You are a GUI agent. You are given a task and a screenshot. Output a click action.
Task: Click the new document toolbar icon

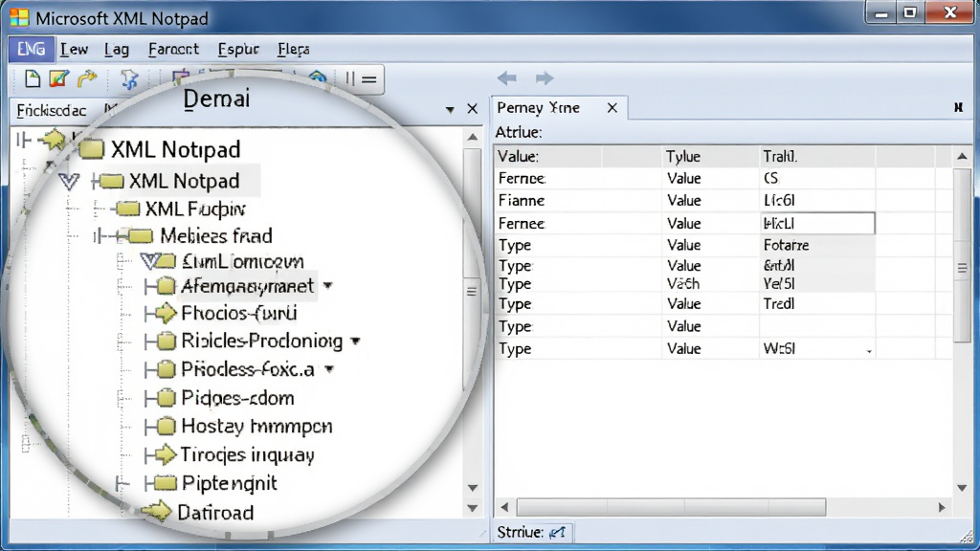(x=33, y=78)
